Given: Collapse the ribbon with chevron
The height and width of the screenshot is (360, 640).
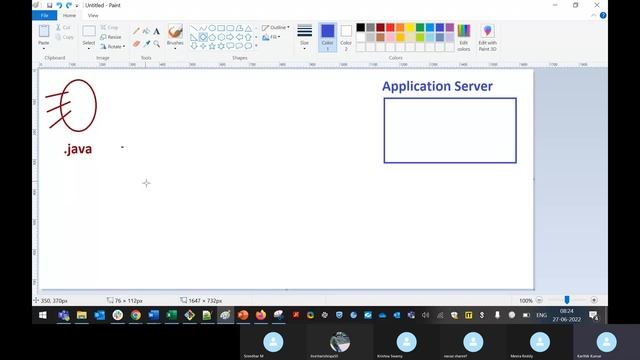Looking at the screenshot, I should [x=593, y=16].
